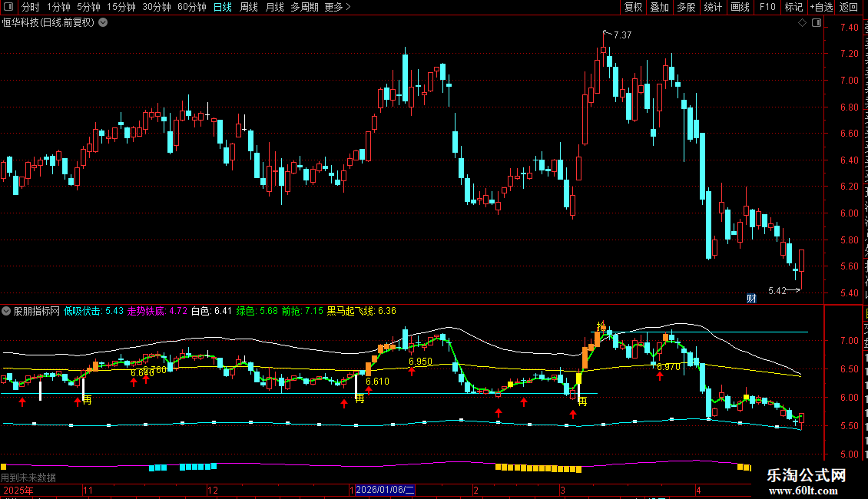Switch to 60分钟 period
The height and width of the screenshot is (499, 868).
coord(192,7)
